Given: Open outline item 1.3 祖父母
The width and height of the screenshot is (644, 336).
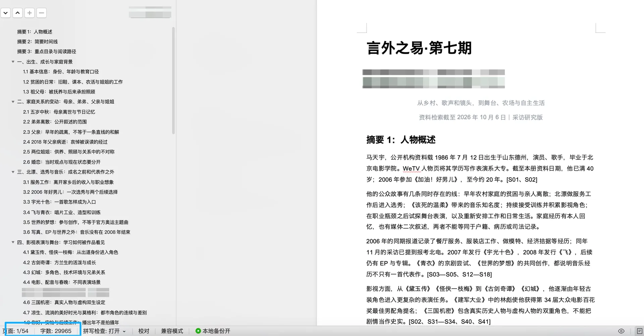Looking at the screenshot, I should pos(59,92).
